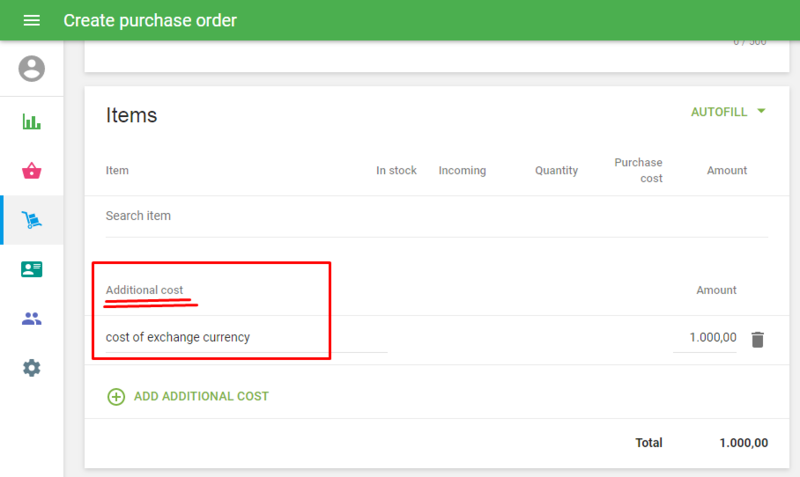The image size is (800, 477).
Task: Open the Items shopping basket icon
Action: pos(32,171)
